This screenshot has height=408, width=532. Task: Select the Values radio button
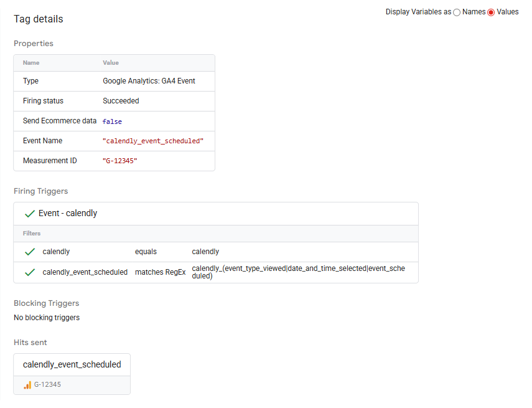click(491, 12)
